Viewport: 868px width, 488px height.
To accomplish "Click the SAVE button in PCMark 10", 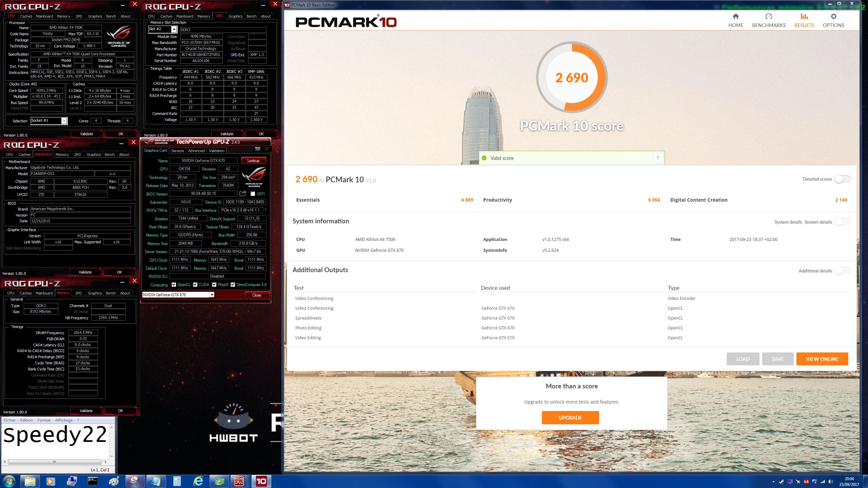I will (777, 359).
